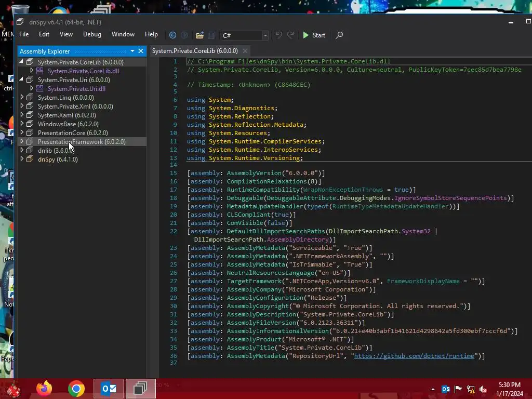Select the System.Private.Uri (6.0.0.0) assembly
The image size is (532, 399).
(74, 79)
